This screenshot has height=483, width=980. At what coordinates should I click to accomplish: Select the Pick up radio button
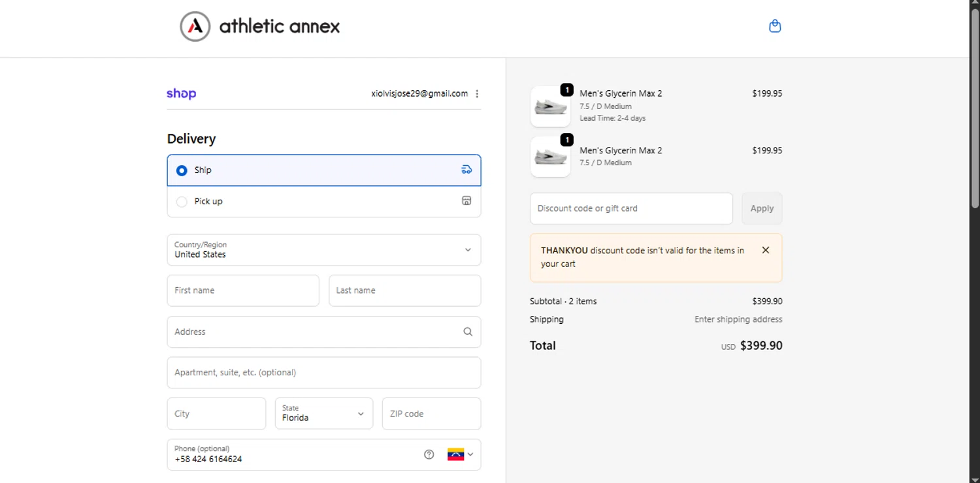pyautogui.click(x=182, y=202)
